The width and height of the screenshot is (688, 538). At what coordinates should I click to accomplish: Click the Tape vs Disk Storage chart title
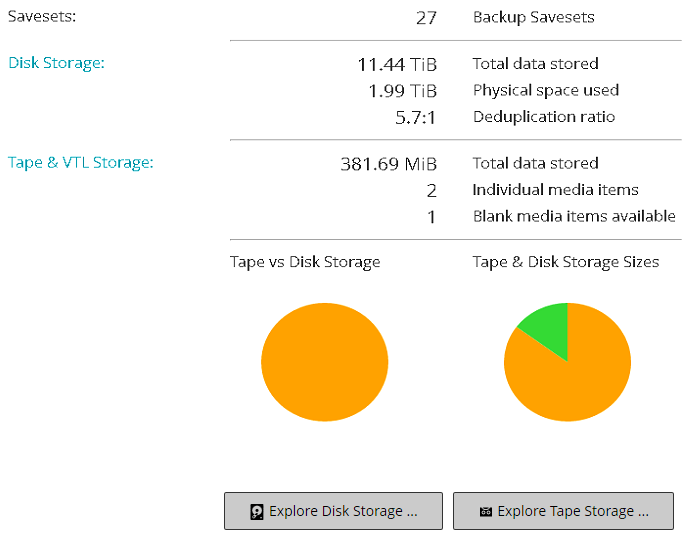point(305,262)
